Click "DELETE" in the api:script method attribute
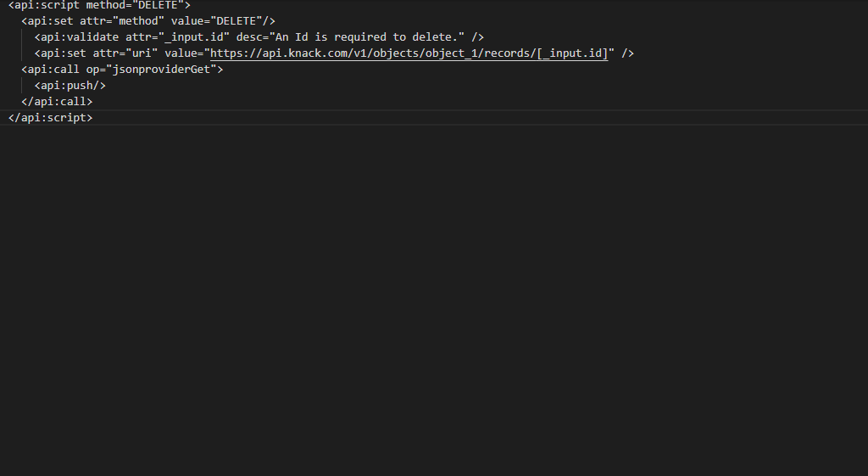The width and height of the screenshot is (868, 476). pos(158,5)
